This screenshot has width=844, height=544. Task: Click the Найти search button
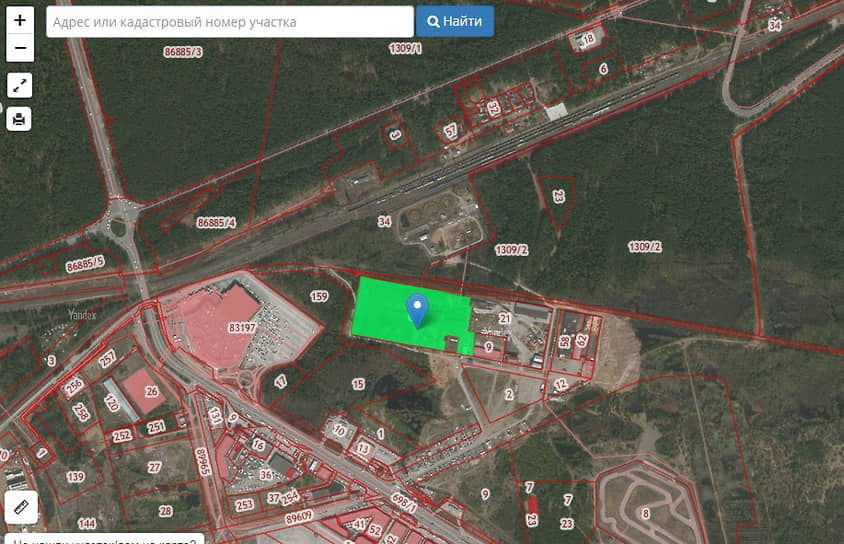pos(455,22)
